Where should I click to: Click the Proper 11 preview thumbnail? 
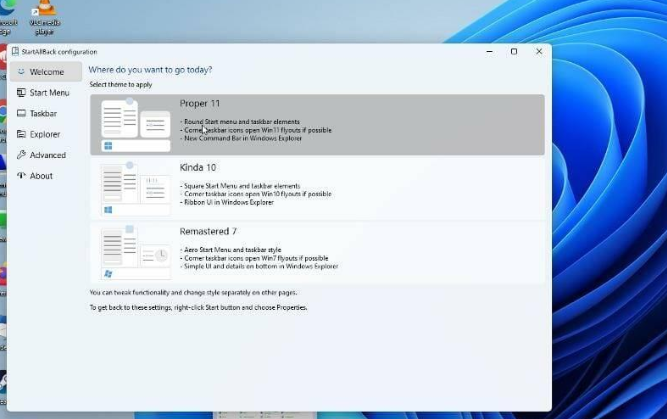click(x=136, y=125)
